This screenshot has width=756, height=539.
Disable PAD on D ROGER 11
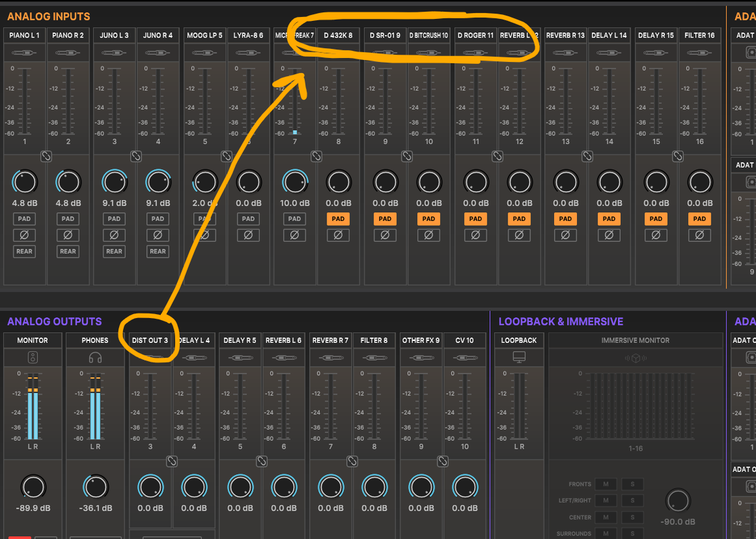pyautogui.click(x=475, y=218)
